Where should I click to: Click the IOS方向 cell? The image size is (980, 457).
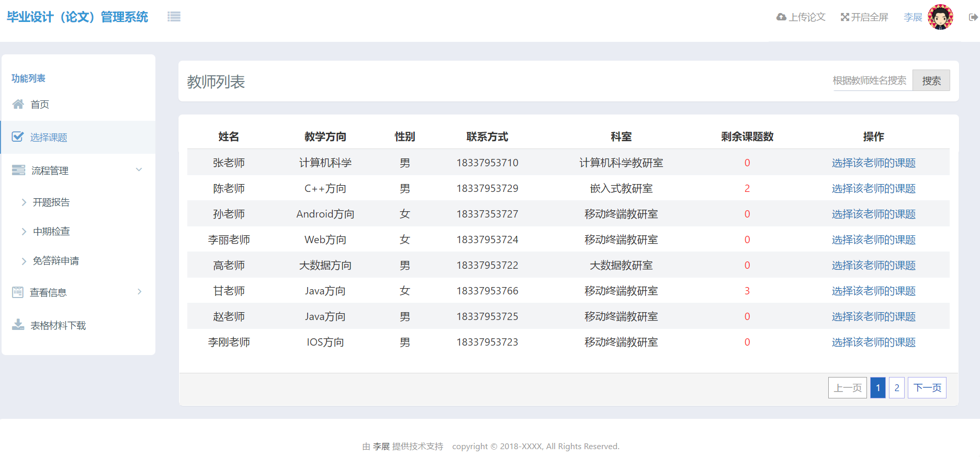(x=325, y=342)
